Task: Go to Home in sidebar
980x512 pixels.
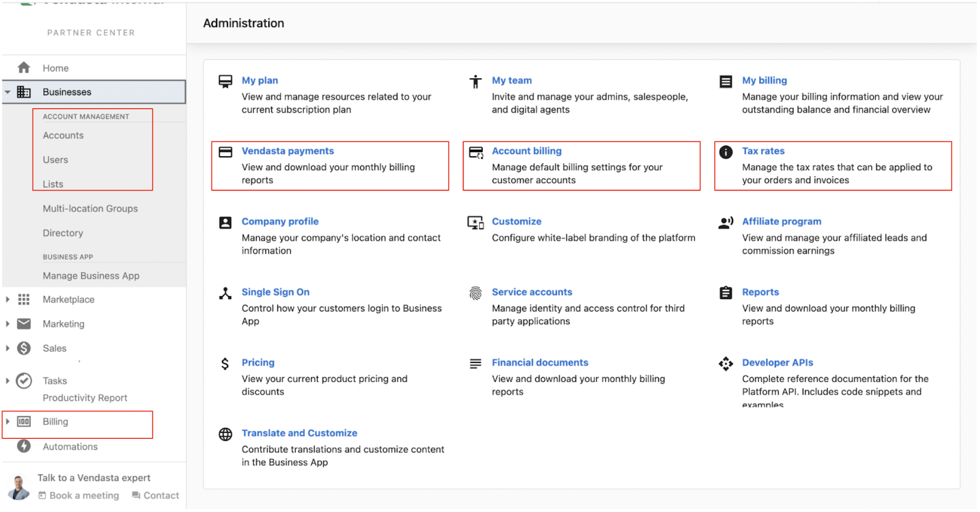Action: click(x=55, y=68)
